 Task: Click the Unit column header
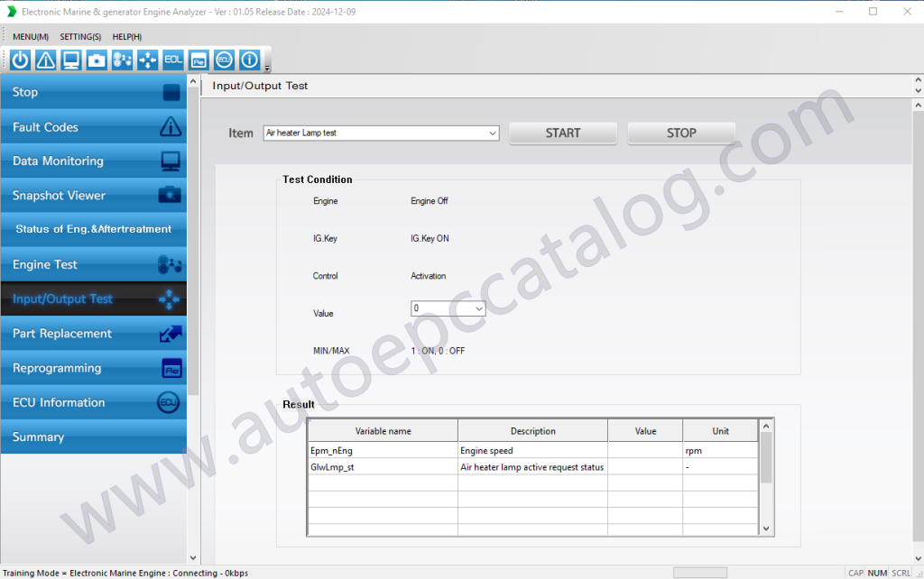click(x=720, y=431)
